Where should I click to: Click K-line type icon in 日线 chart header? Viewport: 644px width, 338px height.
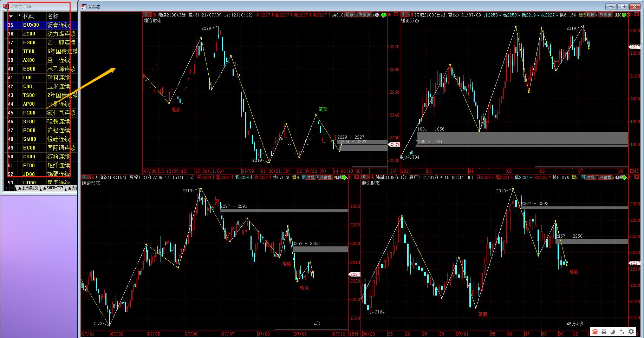click(403, 15)
